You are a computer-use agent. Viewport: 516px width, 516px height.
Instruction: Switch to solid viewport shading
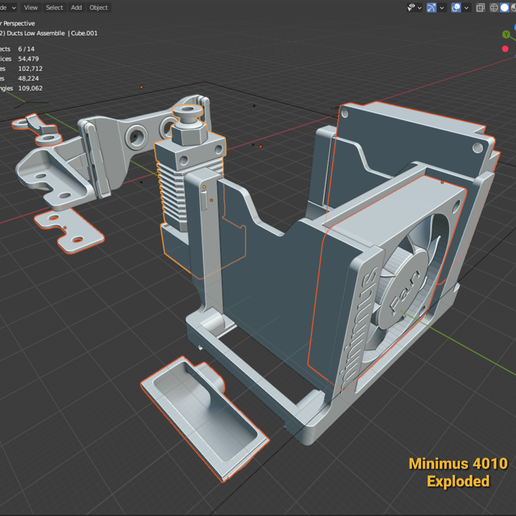pyautogui.click(x=504, y=7)
